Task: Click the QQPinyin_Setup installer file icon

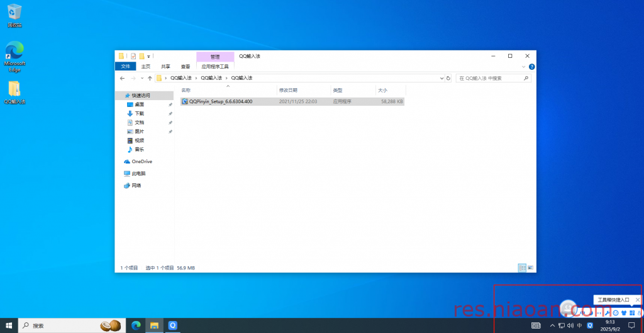Action: 186,101
